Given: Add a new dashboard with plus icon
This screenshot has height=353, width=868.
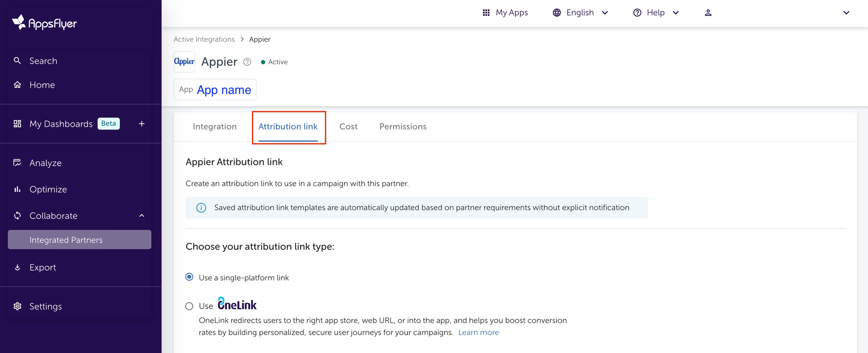Looking at the screenshot, I should point(142,124).
